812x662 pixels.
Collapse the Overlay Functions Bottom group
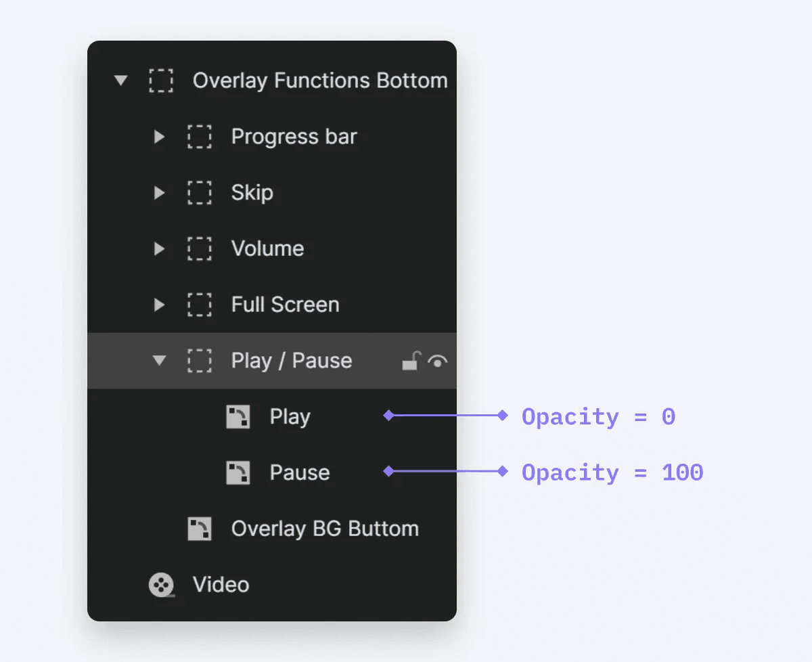(x=121, y=81)
